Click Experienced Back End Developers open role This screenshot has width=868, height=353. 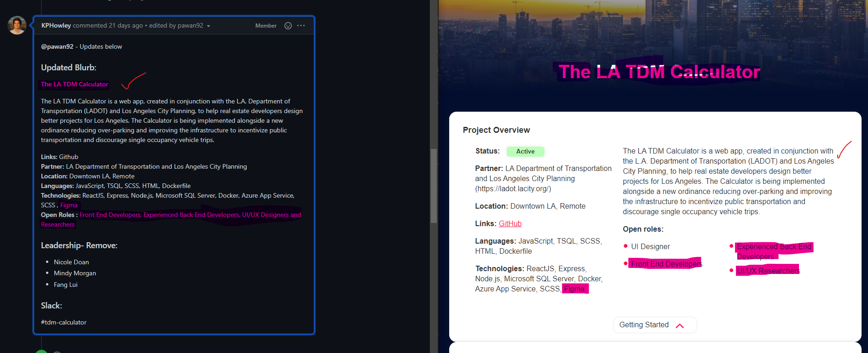pos(774,251)
